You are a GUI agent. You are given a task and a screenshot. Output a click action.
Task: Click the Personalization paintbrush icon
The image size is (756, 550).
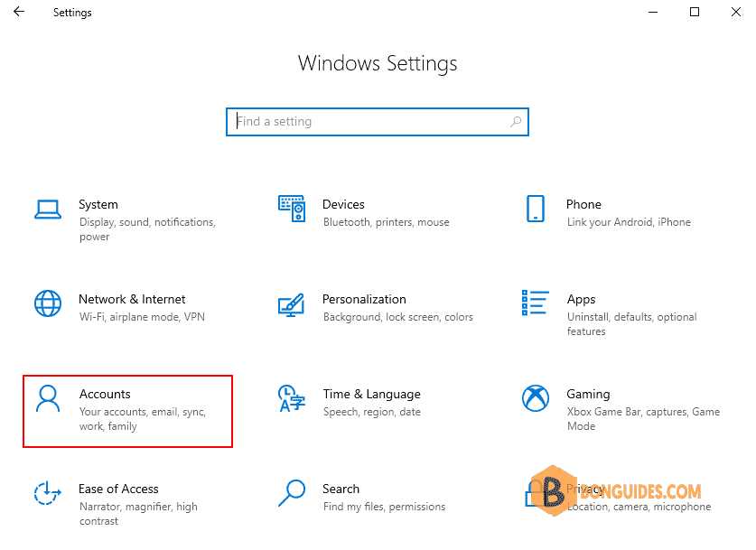pos(292,304)
